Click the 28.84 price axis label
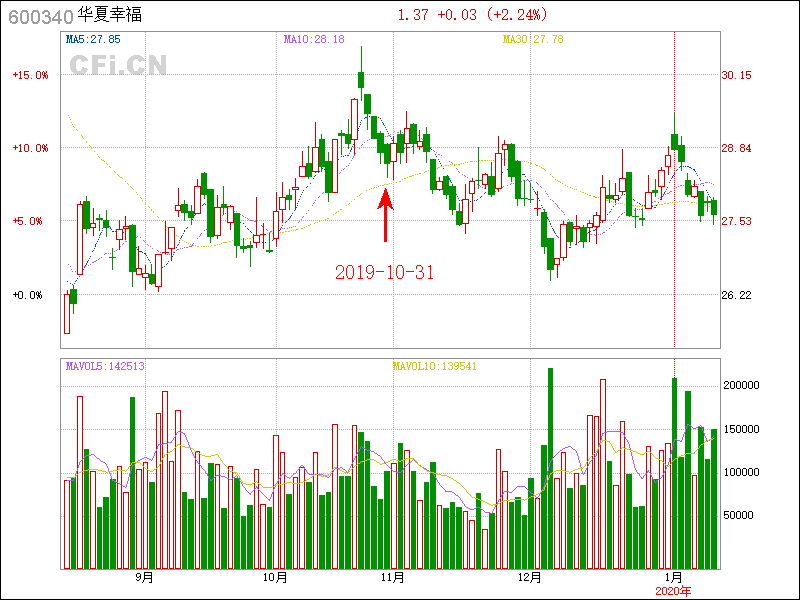 tap(736, 148)
